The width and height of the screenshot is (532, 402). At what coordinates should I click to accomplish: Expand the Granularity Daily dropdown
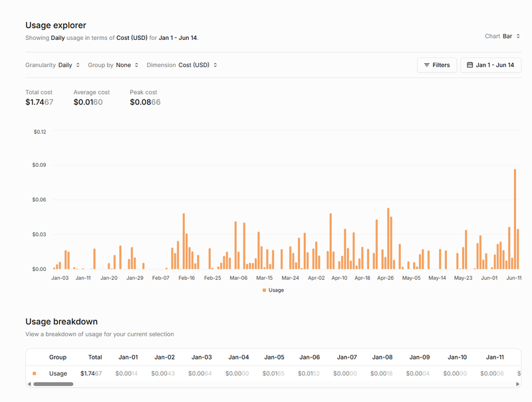click(x=68, y=65)
